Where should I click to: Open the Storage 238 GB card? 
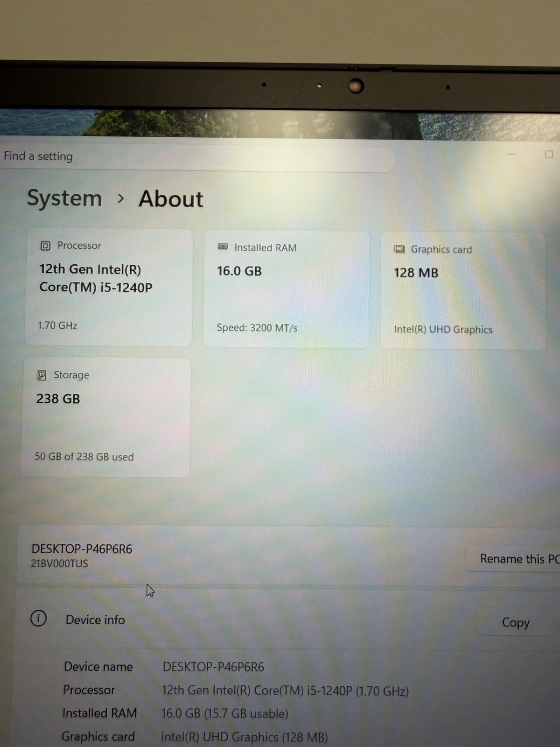[105, 417]
